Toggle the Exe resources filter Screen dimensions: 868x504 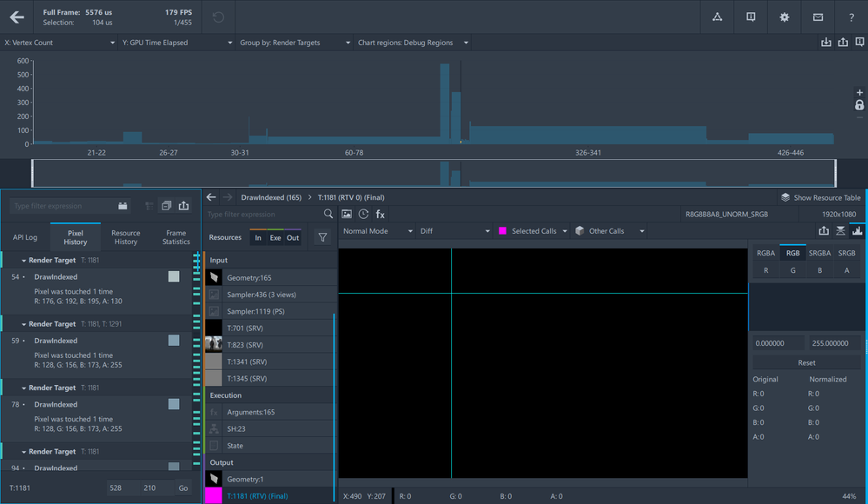(x=275, y=237)
